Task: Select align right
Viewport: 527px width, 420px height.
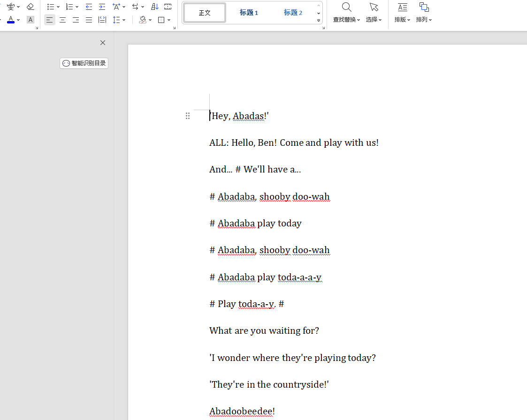Action: pyautogui.click(x=76, y=20)
